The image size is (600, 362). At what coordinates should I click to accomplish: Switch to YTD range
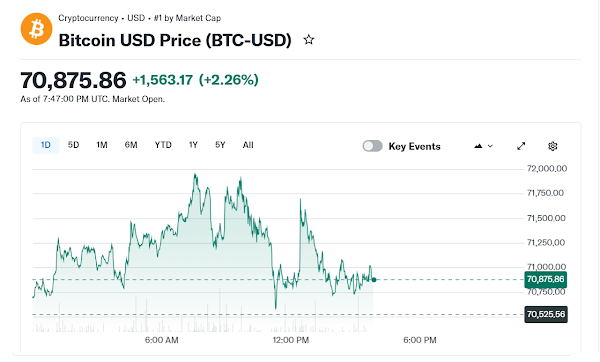click(x=163, y=145)
